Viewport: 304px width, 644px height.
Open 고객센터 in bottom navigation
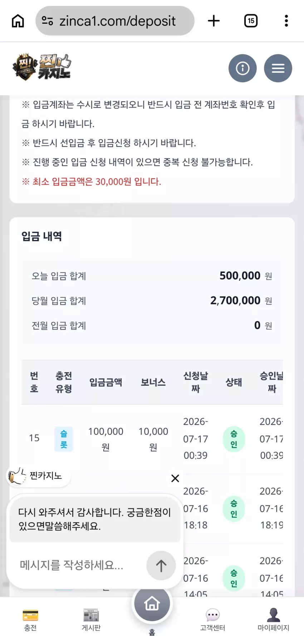tap(213, 620)
